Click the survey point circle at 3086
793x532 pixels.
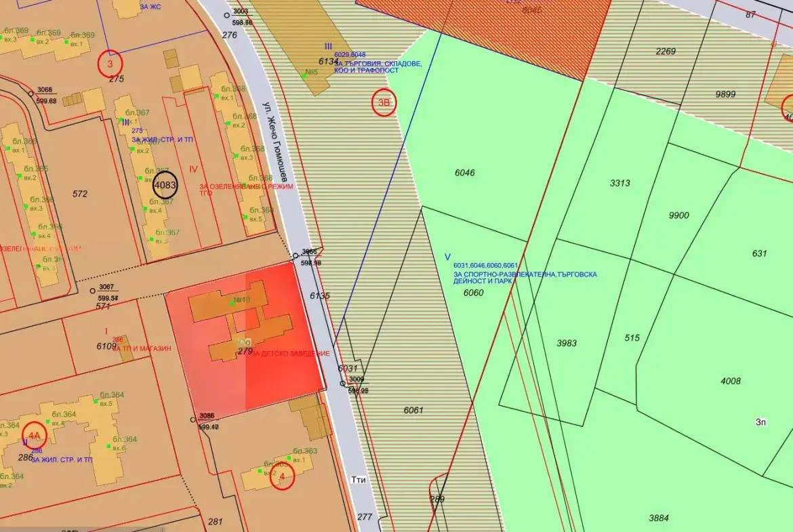[x=192, y=420]
